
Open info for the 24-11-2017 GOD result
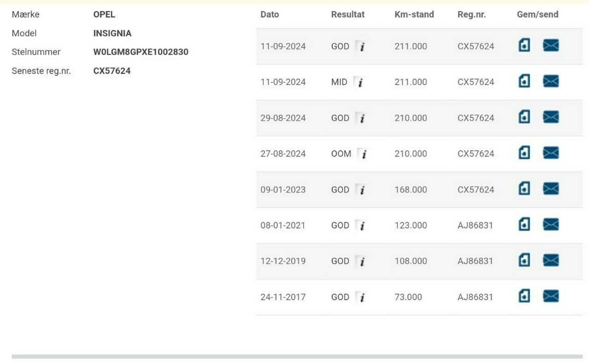[x=362, y=297]
